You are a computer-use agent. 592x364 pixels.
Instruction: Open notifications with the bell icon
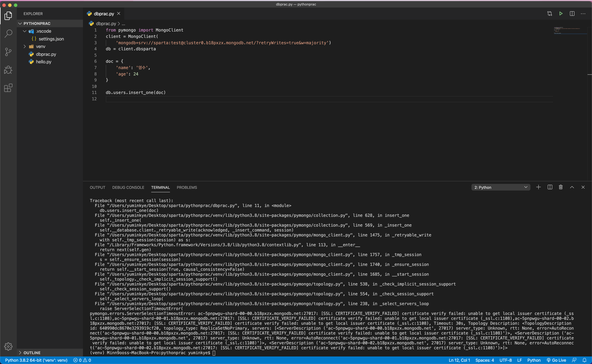coord(584,360)
